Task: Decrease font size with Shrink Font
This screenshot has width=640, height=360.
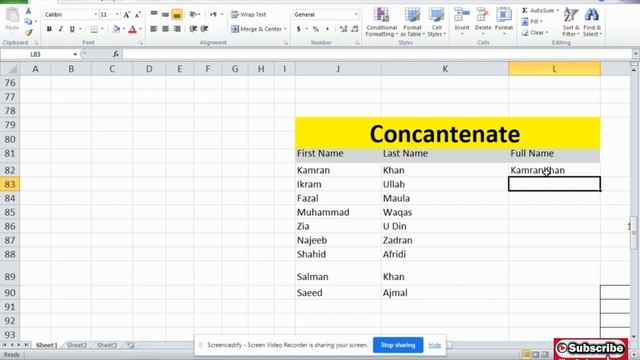Action: point(137,15)
